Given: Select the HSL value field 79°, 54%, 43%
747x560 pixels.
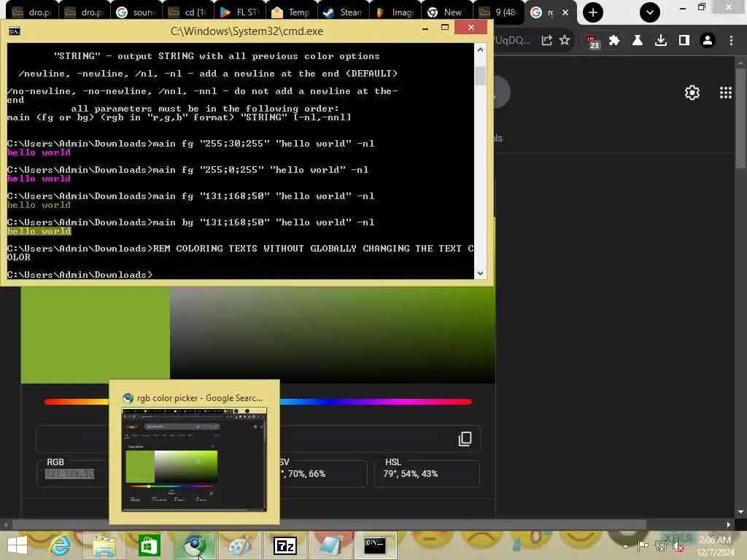Looking at the screenshot, I should point(427,474).
